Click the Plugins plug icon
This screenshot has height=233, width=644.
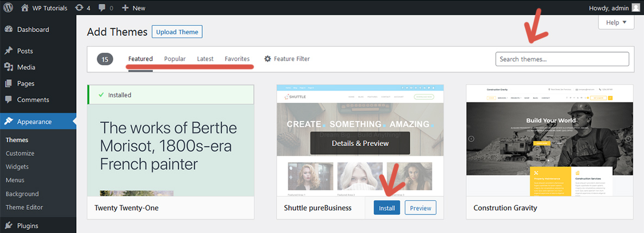tap(8, 225)
